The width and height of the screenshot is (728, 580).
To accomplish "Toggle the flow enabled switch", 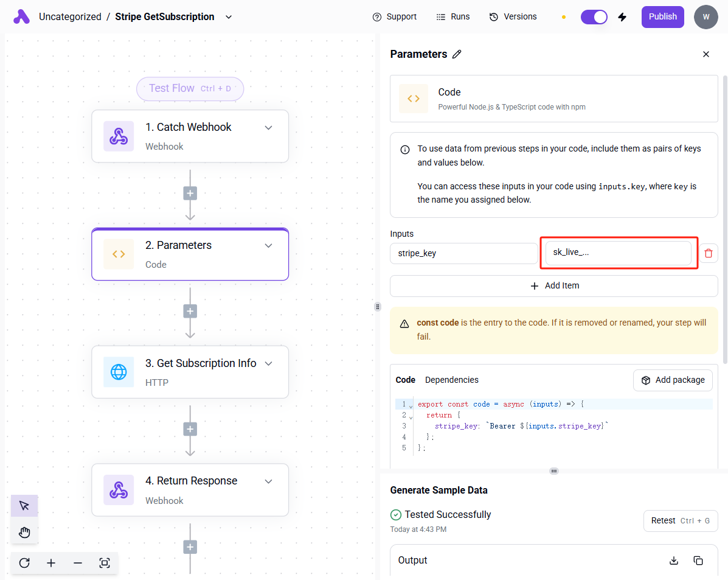I will click(x=594, y=17).
